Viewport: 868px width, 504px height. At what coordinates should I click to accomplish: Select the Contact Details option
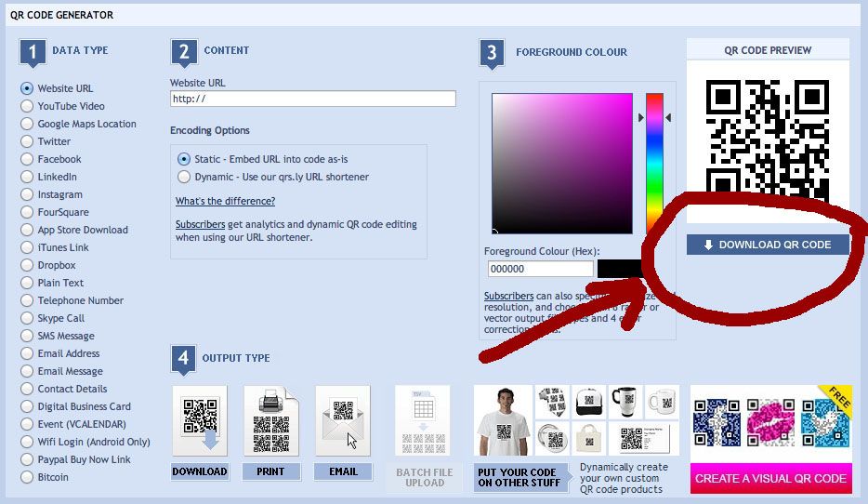click(27, 389)
